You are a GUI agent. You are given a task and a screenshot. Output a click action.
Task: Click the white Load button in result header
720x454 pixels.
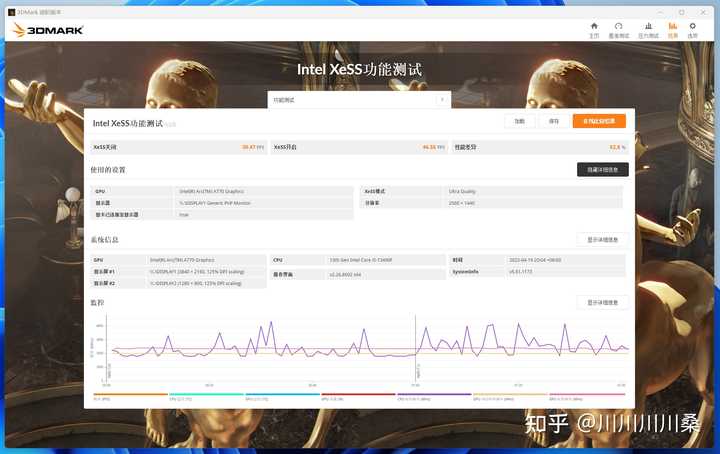click(519, 121)
